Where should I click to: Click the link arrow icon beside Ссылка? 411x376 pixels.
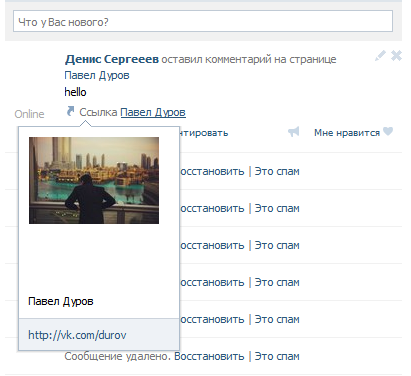click(70, 111)
